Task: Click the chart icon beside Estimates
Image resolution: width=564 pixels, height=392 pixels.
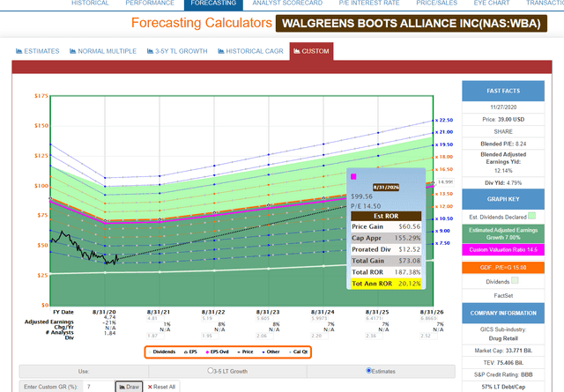Action: coord(19,51)
